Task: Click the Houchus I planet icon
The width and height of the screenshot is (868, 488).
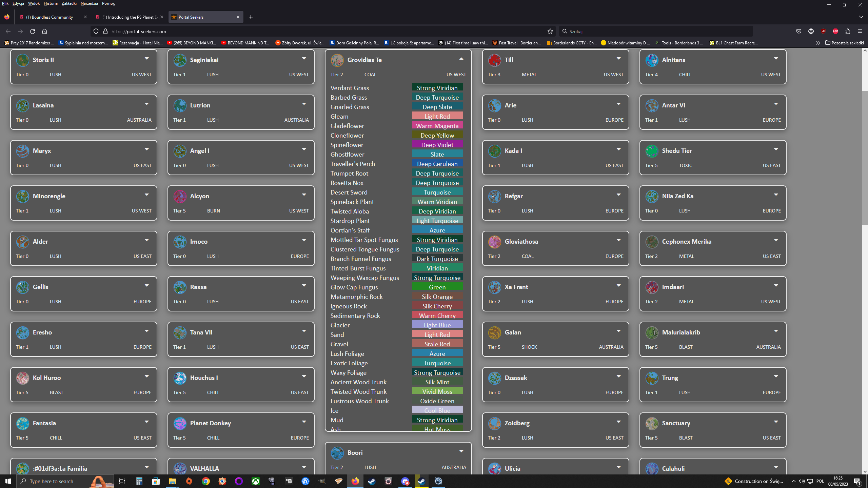Action: point(180,378)
